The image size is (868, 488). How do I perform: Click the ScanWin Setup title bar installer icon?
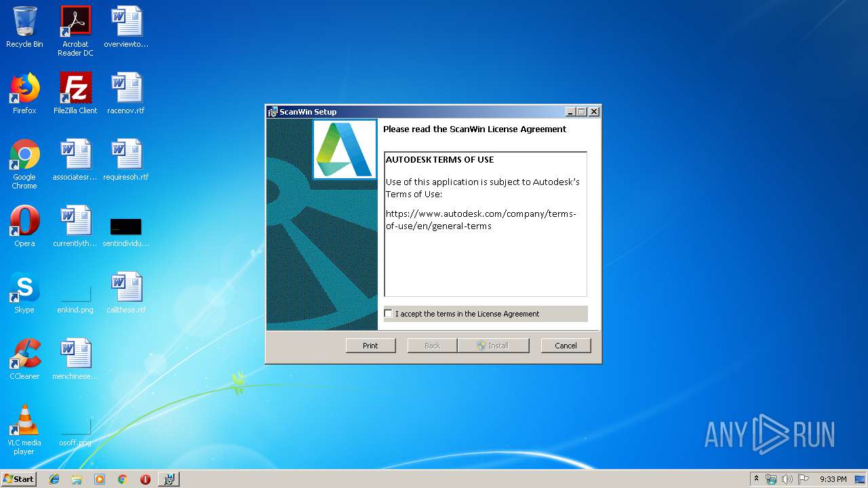pos(273,112)
